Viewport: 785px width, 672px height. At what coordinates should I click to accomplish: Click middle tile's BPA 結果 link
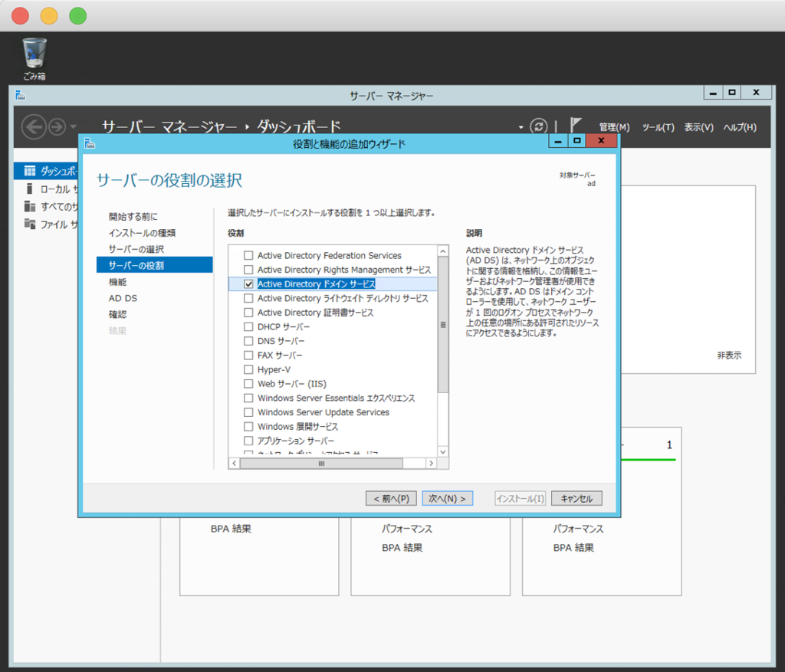tap(402, 548)
